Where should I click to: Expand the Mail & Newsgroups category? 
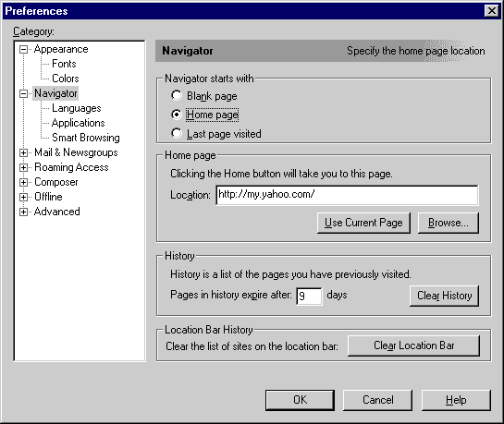tap(23, 152)
